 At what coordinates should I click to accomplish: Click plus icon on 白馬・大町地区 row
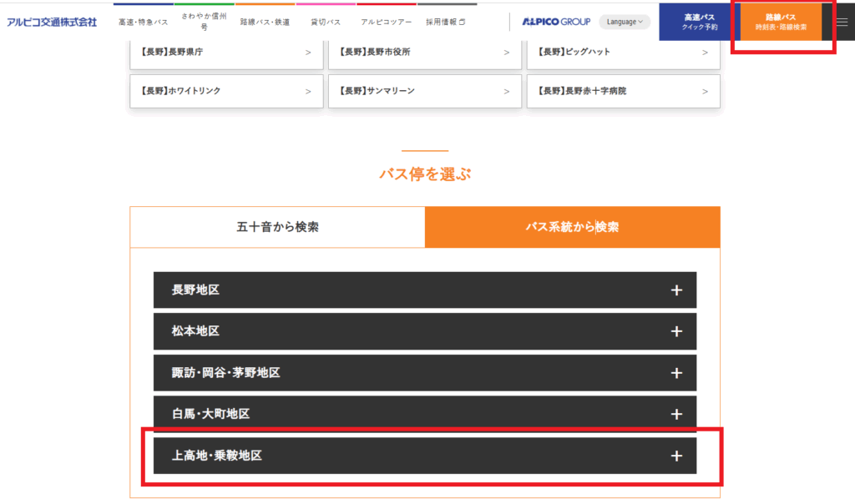click(x=676, y=414)
